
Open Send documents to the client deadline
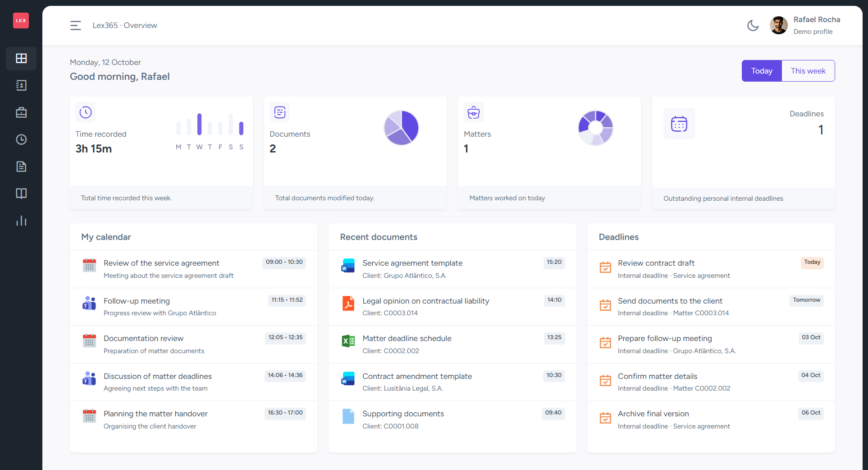(711, 307)
